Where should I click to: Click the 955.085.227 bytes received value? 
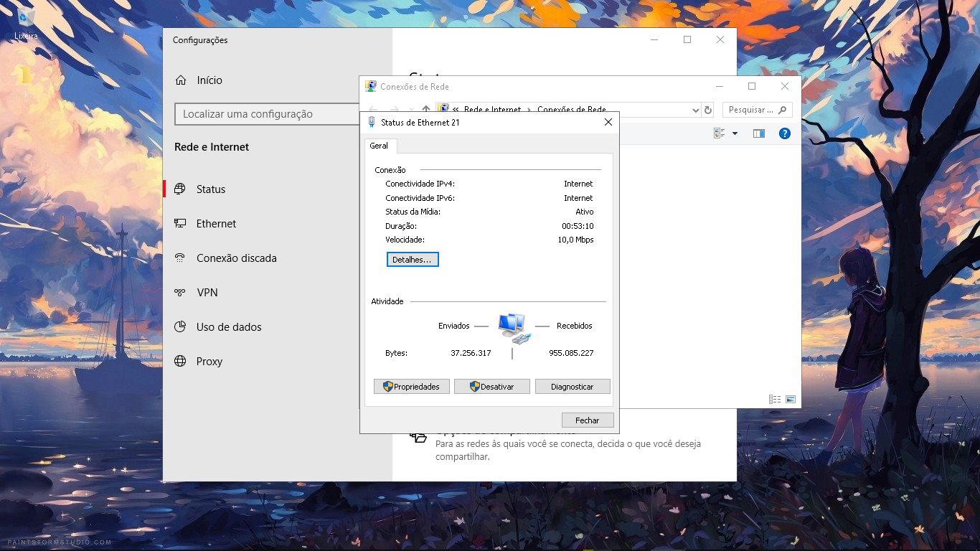(572, 353)
